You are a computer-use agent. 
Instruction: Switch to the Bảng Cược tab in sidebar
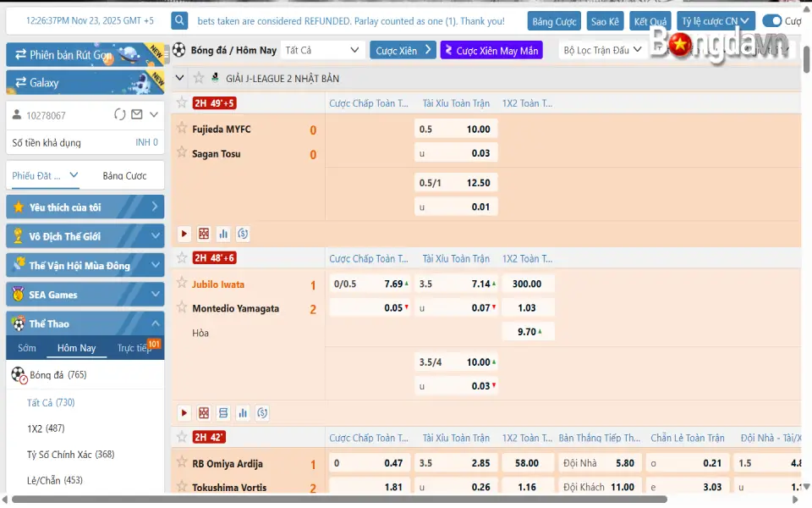(124, 176)
